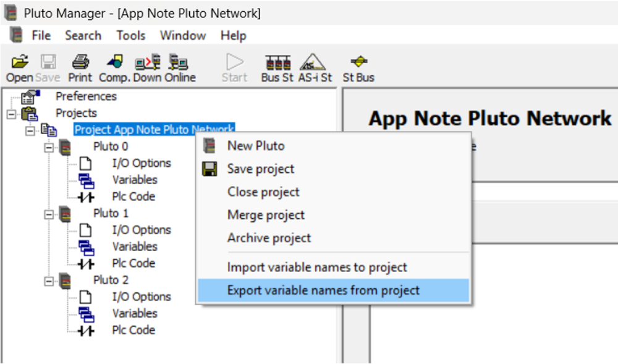Choose Close project from the context menu
Screen dimensions: 618x364
tap(334, 192)
